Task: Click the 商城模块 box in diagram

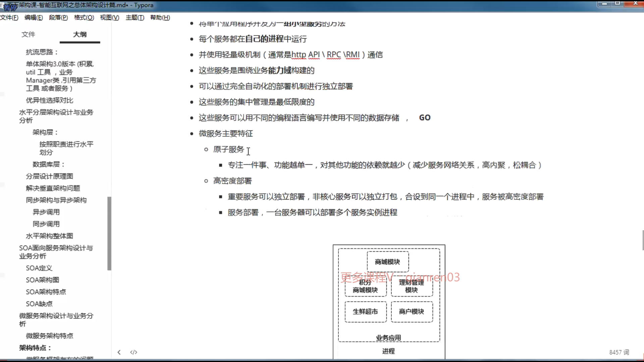Action: tap(387, 262)
